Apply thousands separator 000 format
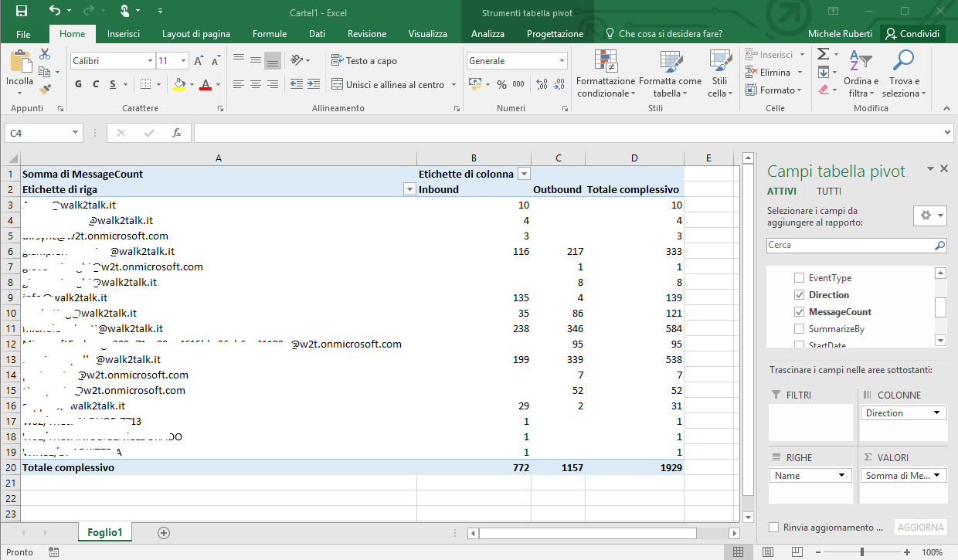 coord(518,84)
